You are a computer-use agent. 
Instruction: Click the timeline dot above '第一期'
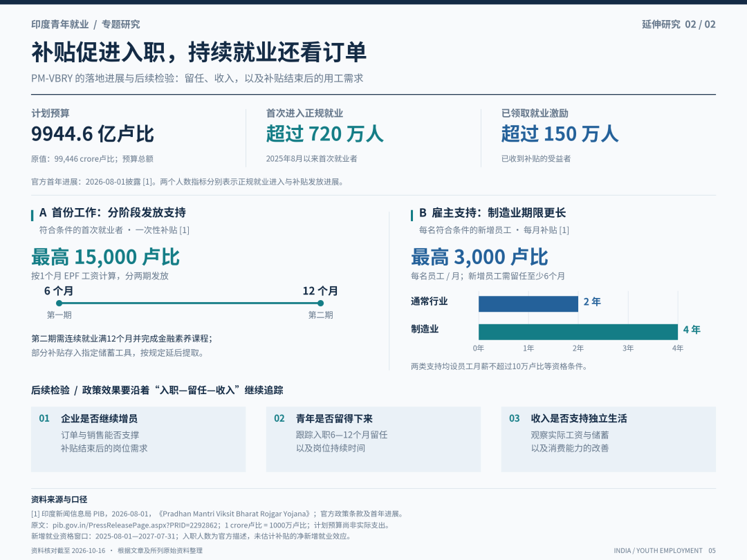[59, 304]
